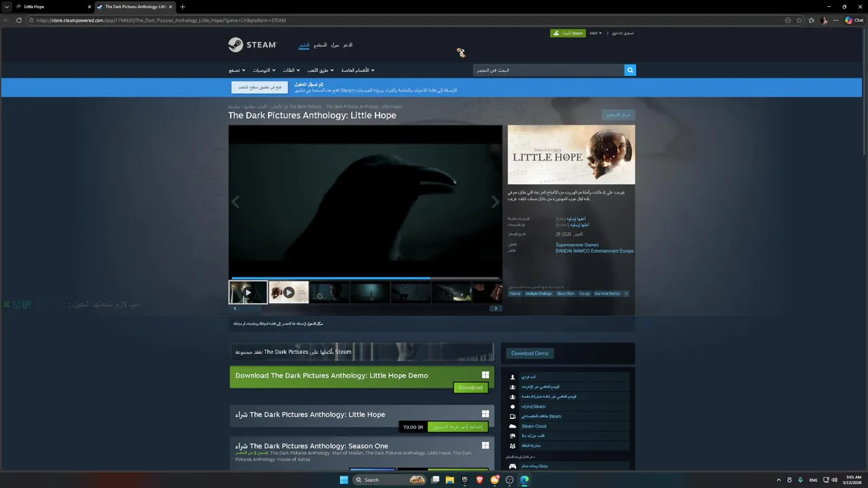Click the Steam trading cards feature icon
This screenshot has height=488, width=868.
pyautogui.click(x=513, y=416)
